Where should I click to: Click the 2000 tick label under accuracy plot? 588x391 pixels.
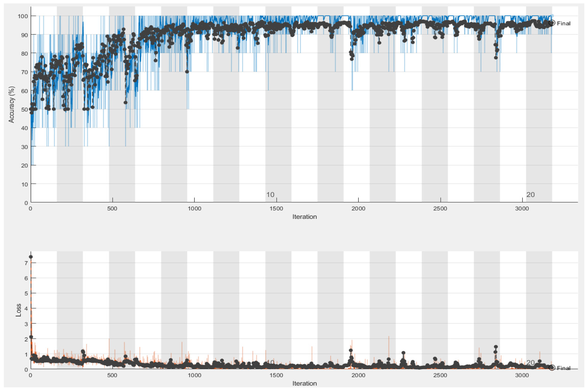point(358,209)
